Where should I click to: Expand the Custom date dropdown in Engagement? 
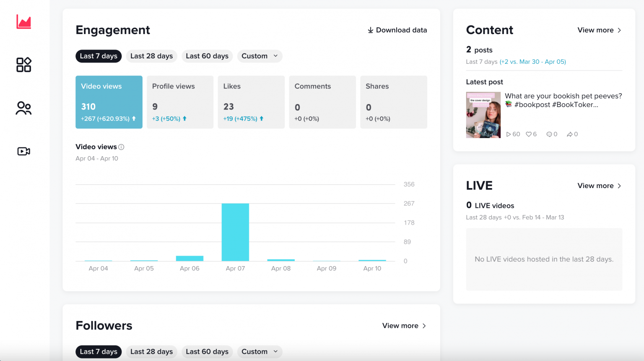(x=260, y=56)
